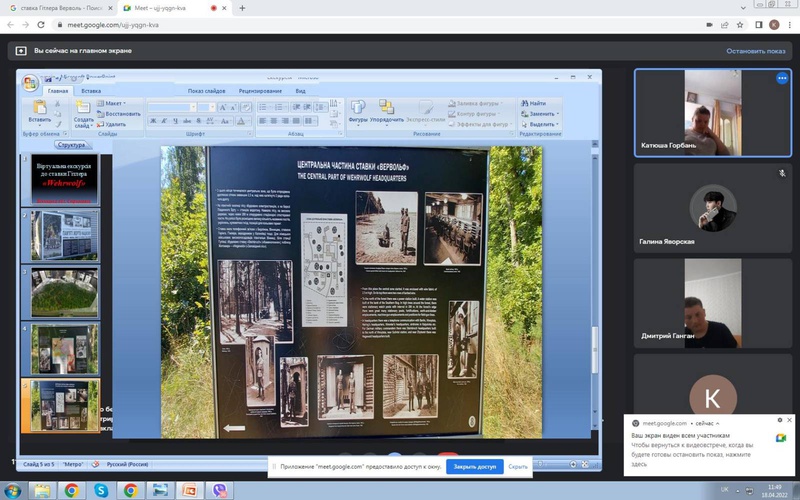
Task: Open more options on Катюша Горбань tile
Action: [x=782, y=78]
